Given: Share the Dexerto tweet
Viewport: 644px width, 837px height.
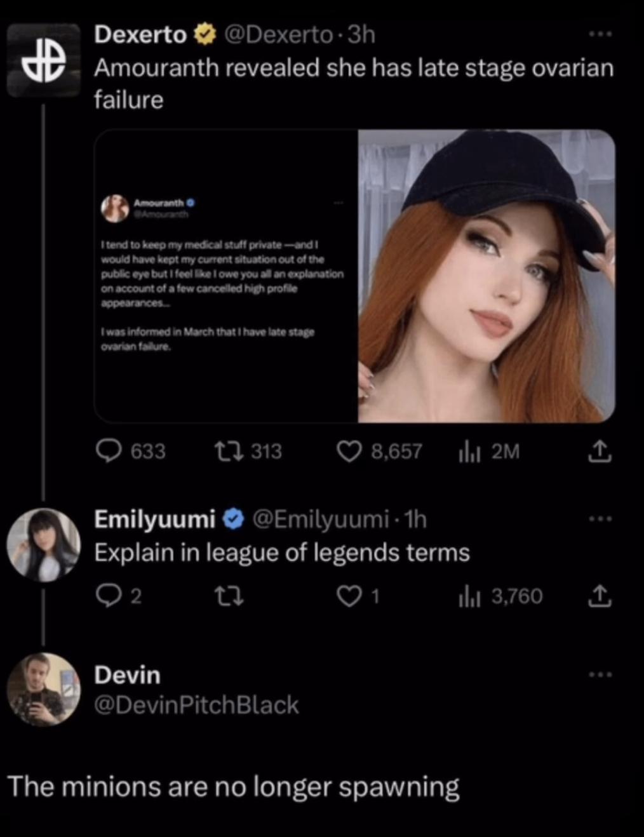Looking at the screenshot, I should pyautogui.click(x=599, y=451).
